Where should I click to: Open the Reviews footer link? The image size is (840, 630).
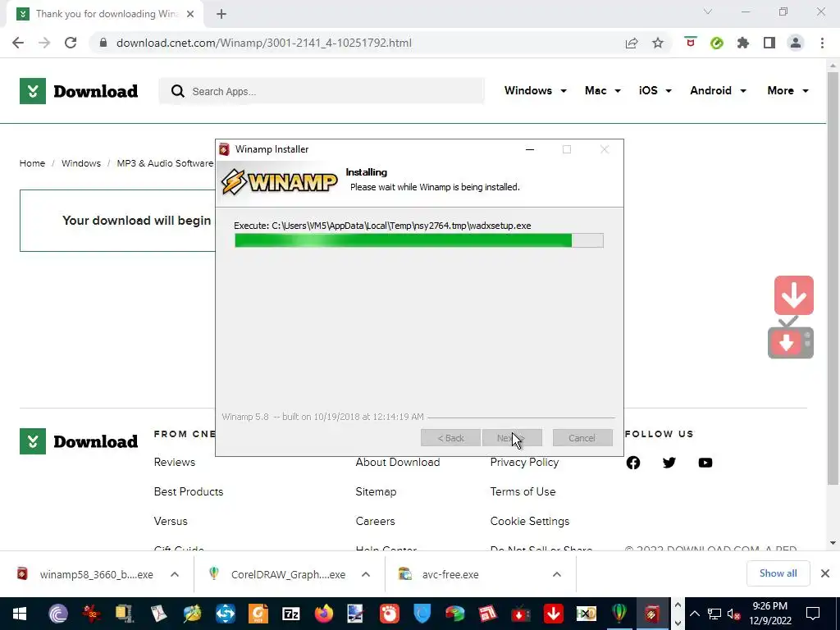tap(175, 463)
